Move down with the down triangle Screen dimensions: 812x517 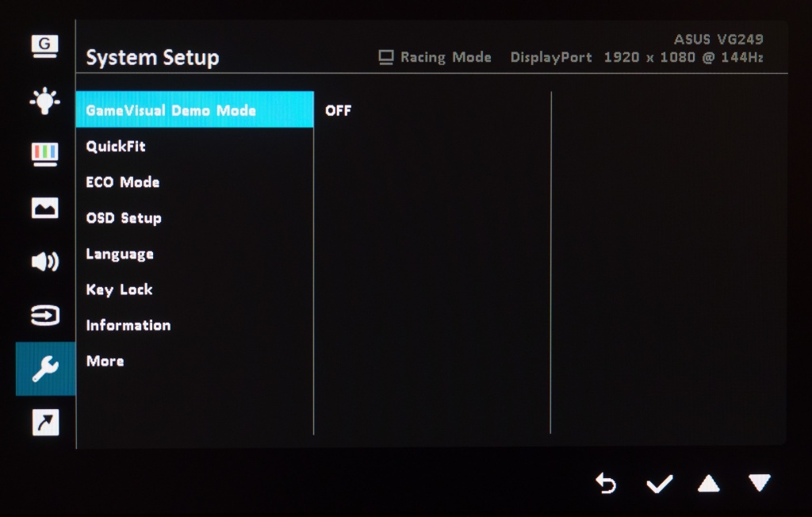click(760, 482)
